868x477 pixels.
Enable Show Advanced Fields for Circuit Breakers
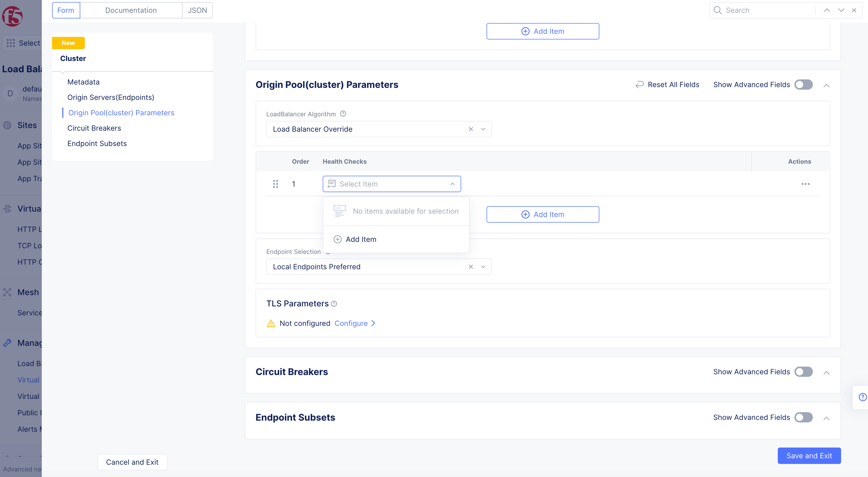[803, 372]
